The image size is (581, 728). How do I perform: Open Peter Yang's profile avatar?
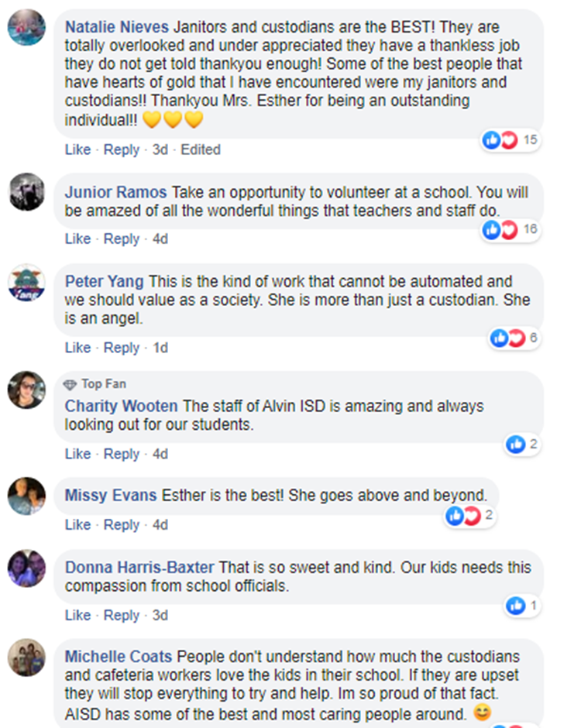[26, 283]
